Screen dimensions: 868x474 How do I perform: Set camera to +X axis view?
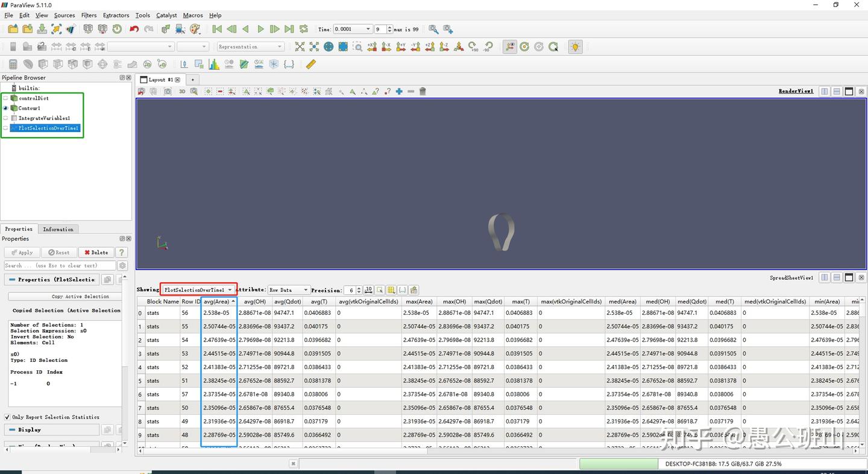click(372, 46)
